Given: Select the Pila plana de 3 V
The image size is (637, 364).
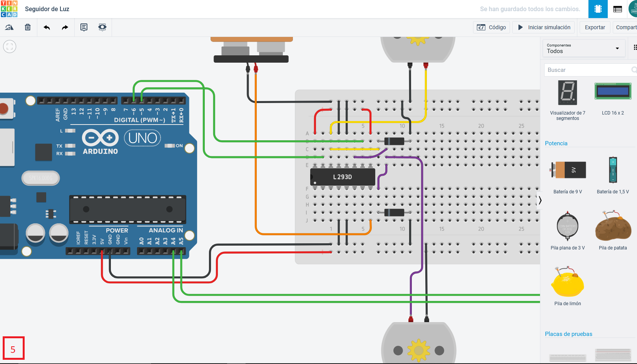Looking at the screenshot, I should click(x=568, y=230).
